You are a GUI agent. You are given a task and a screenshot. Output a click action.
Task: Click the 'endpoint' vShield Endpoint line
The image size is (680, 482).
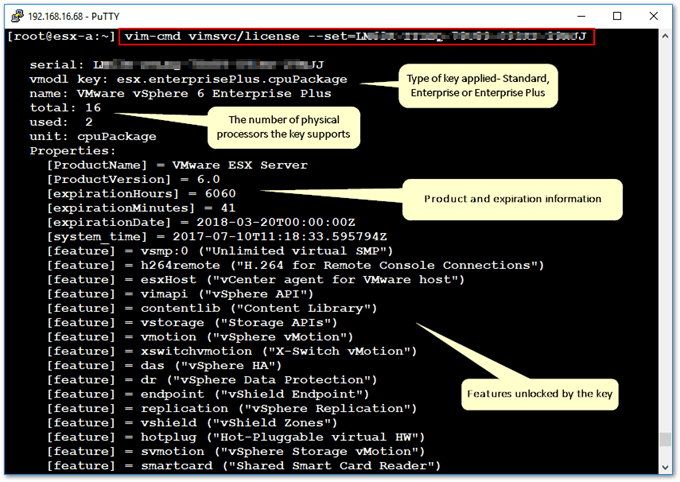click(208, 394)
